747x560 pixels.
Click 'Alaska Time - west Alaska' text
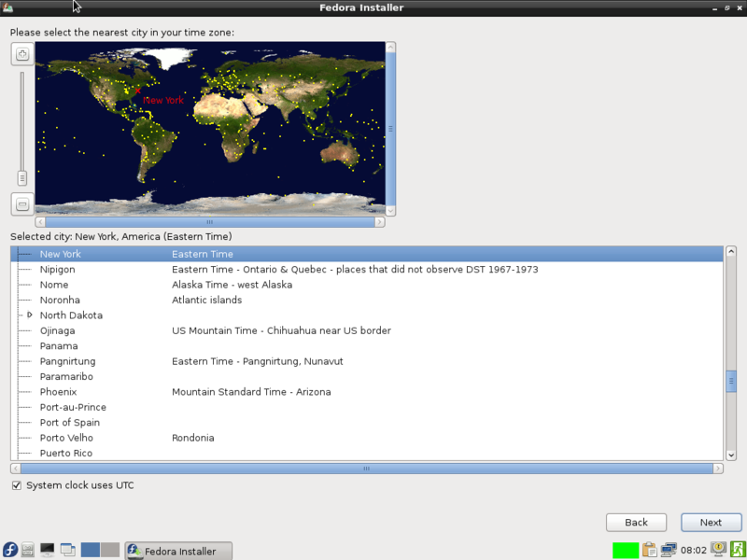coord(232,285)
